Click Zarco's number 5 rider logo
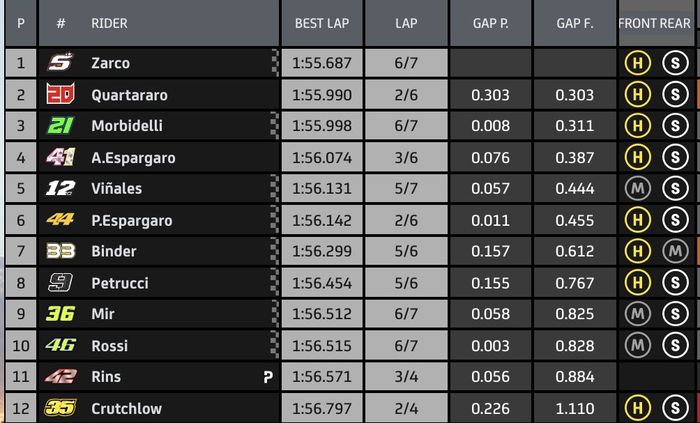700x423 pixels. (60, 62)
